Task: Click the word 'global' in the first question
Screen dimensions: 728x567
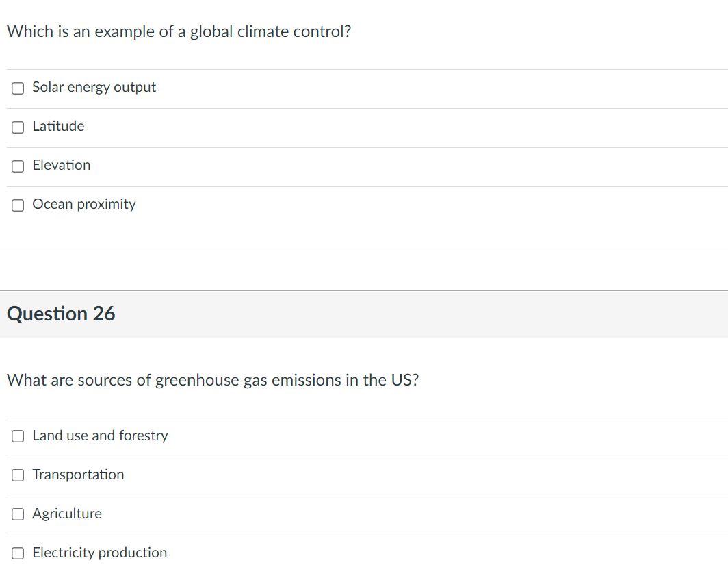Action: [211, 32]
